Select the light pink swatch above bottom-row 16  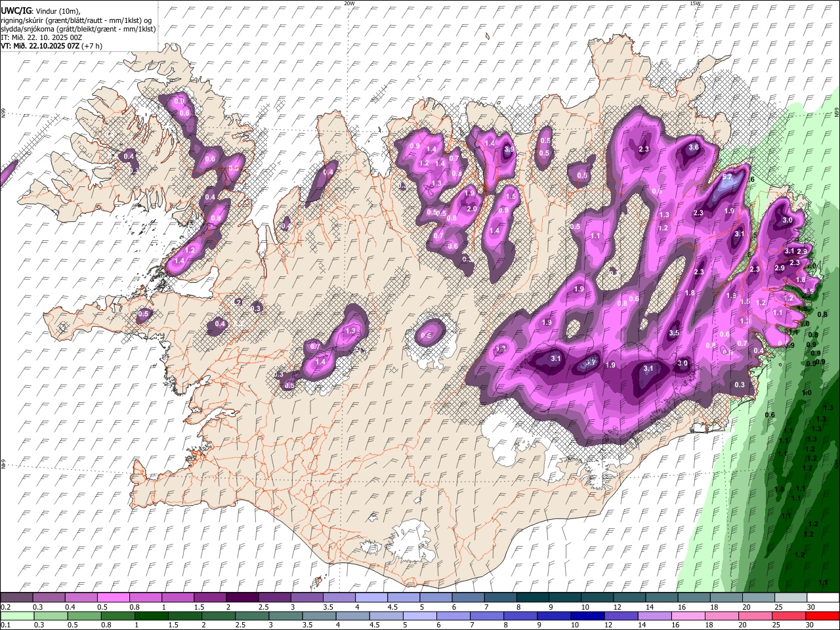pyautogui.click(x=688, y=616)
